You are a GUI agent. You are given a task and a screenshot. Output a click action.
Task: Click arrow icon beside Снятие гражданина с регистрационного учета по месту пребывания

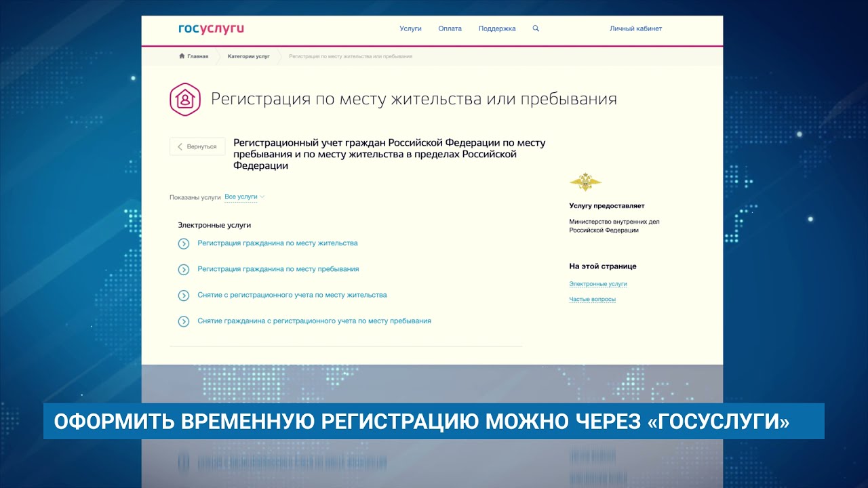pyautogui.click(x=183, y=321)
